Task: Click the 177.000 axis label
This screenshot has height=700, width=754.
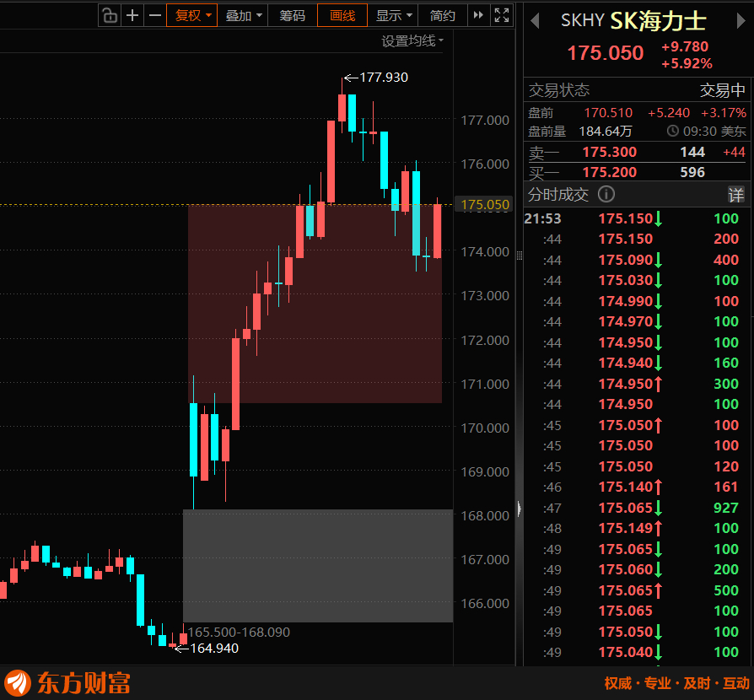Action: [x=484, y=121]
